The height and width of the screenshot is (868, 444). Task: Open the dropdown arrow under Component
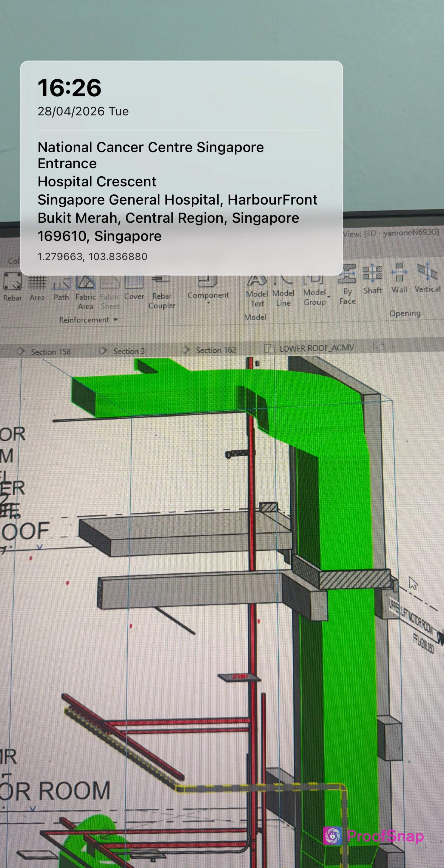[x=208, y=303]
